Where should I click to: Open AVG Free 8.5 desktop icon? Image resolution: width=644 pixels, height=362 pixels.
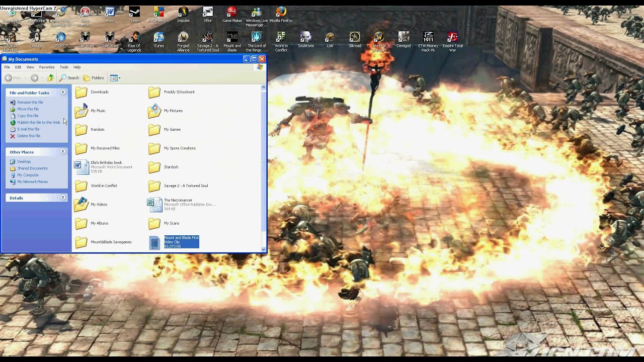(158, 15)
